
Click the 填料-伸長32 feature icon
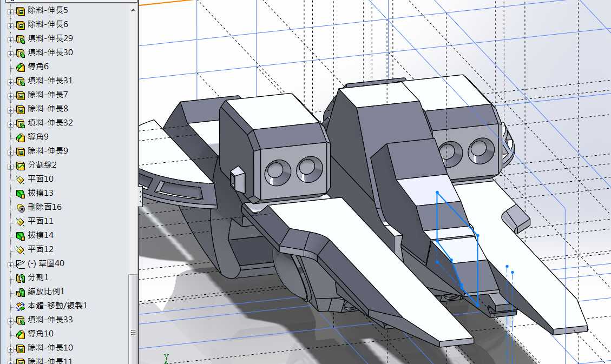[20, 123]
